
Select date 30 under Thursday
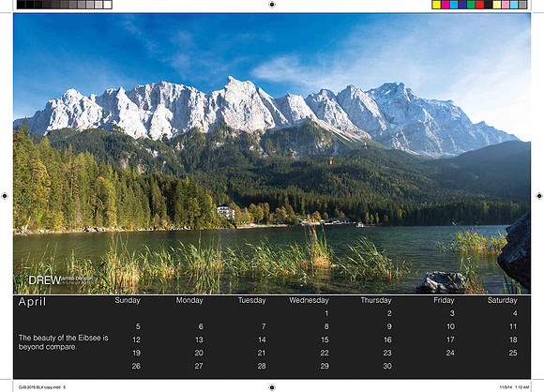coord(387,367)
